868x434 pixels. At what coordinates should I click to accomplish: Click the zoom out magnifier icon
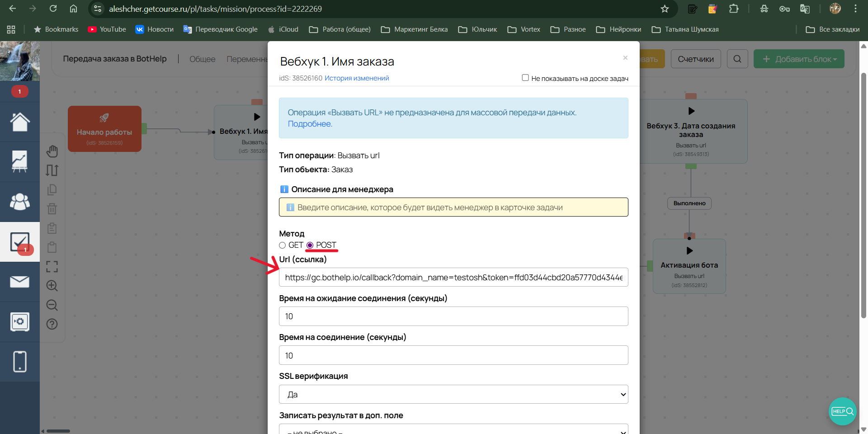[52, 305]
